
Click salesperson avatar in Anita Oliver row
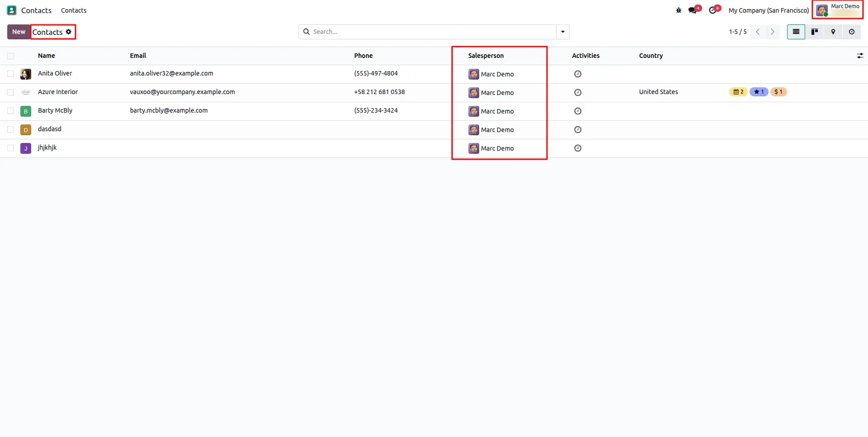[x=473, y=74]
